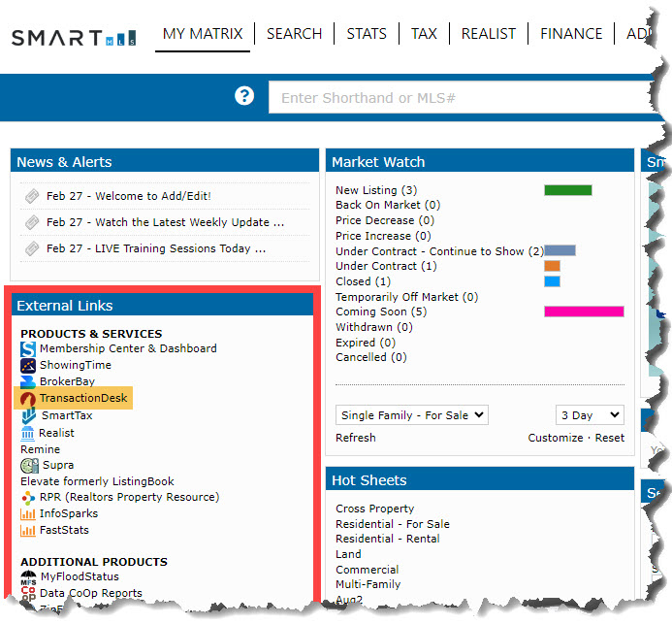Click gray-blue Continue to Show bar
This screenshot has height=624, width=672.
[x=560, y=251]
